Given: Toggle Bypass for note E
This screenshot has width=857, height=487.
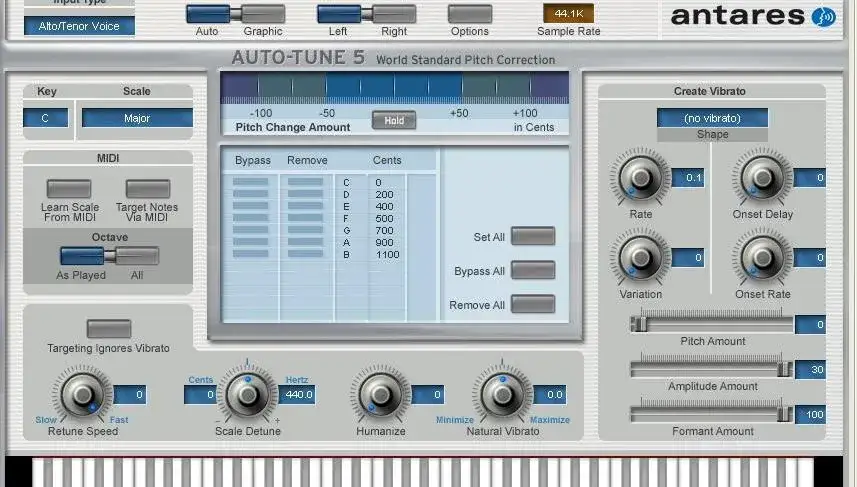Looking at the screenshot, I should [x=250, y=206].
